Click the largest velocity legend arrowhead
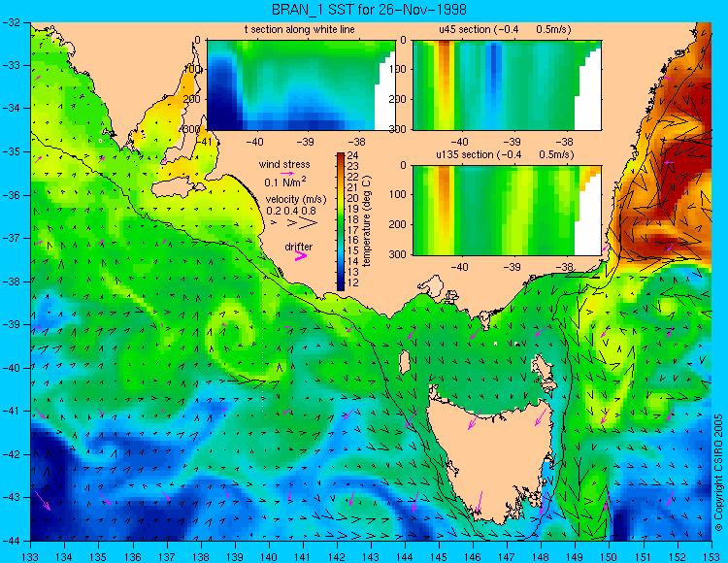This screenshot has width=728, height=563. (309, 223)
